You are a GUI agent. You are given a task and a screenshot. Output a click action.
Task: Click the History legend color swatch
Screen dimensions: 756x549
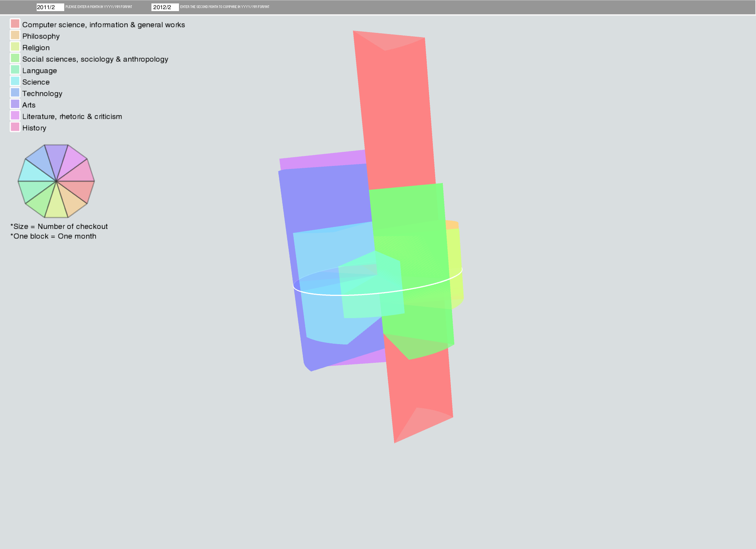tap(15, 127)
